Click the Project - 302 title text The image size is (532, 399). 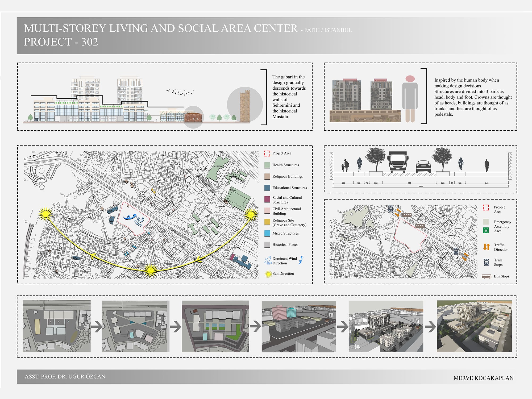[x=61, y=42]
